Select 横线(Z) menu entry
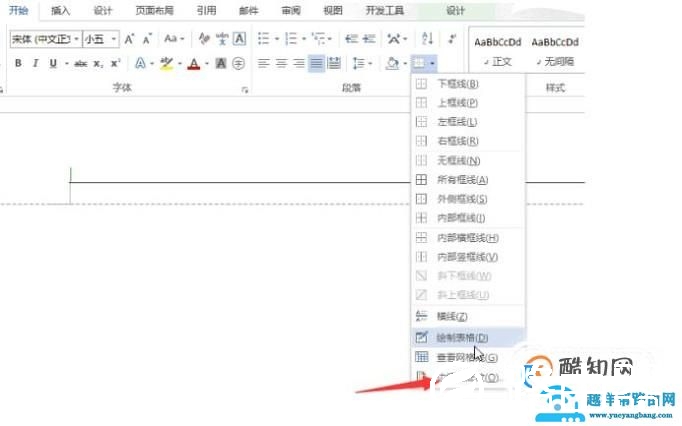The image size is (682, 426). pyautogui.click(x=468, y=316)
